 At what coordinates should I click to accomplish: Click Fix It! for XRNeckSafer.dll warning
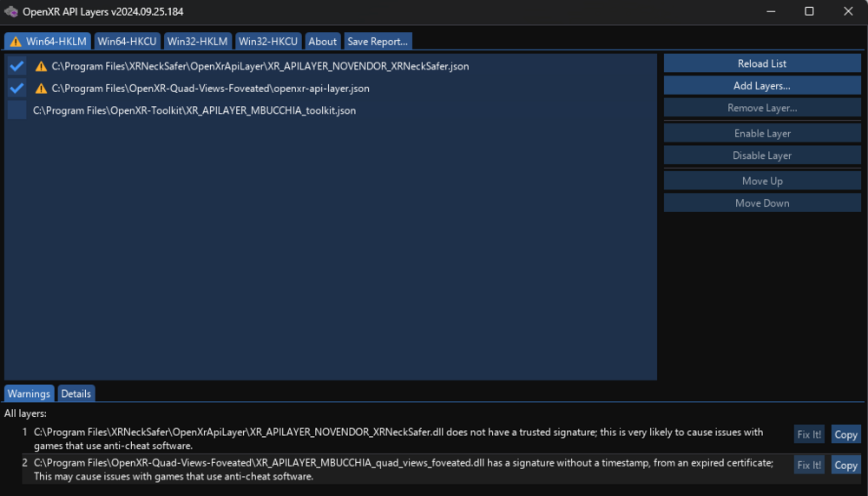tap(809, 434)
